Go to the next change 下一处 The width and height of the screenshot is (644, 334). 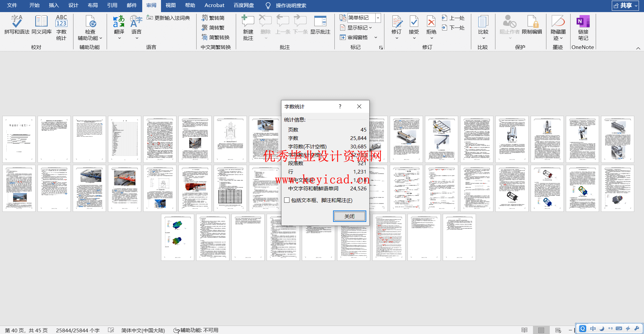point(453,28)
